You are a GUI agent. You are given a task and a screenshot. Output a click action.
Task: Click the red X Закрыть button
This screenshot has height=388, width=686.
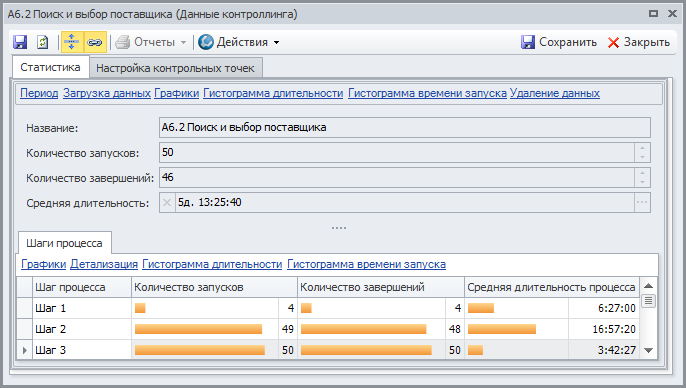click(638, 42)
